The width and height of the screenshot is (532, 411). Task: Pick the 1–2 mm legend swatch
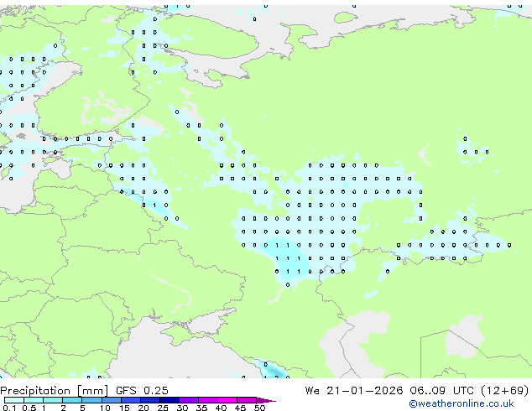coord(53,400)
